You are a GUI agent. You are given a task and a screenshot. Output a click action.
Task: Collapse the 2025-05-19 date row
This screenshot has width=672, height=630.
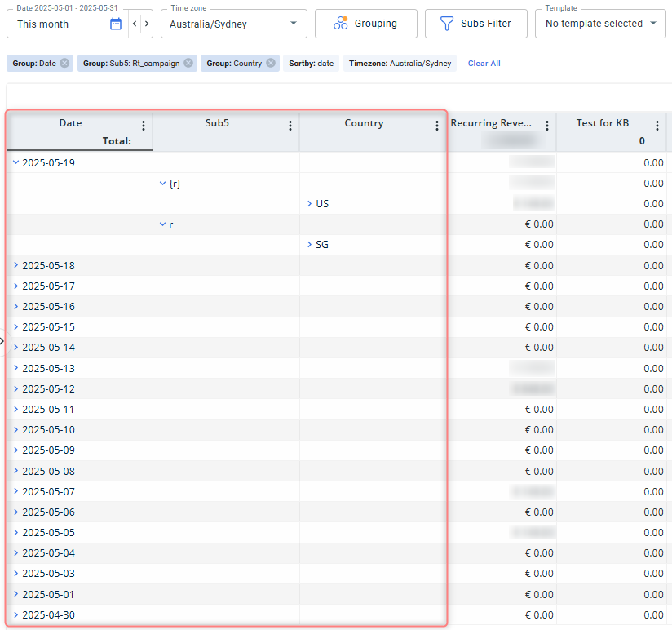pos(15,162)
